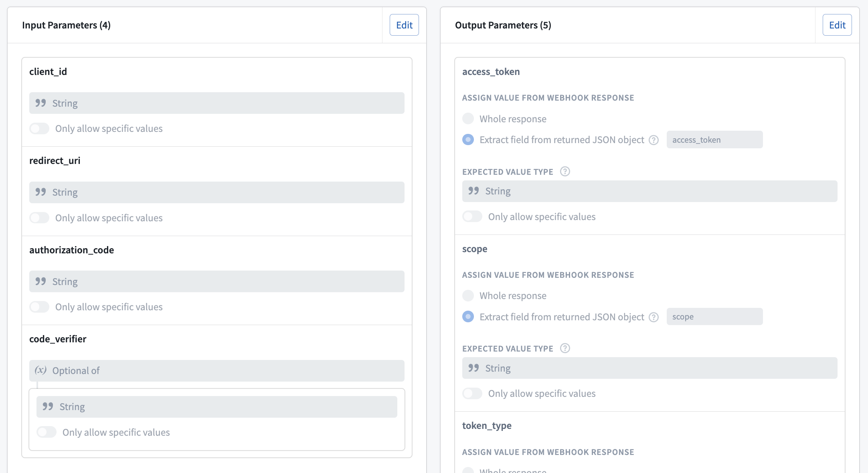The image size is (868, 473).
Task: Click the 'Input Parameters (4)' heading
Action: (x=67, y=25)
